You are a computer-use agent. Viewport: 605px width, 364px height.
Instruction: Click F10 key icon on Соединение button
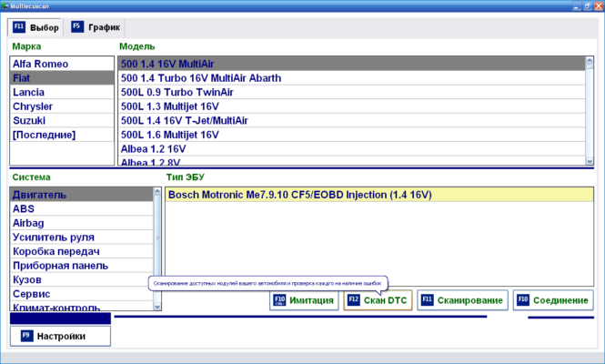pyautogui.click(x=523, y=300)
